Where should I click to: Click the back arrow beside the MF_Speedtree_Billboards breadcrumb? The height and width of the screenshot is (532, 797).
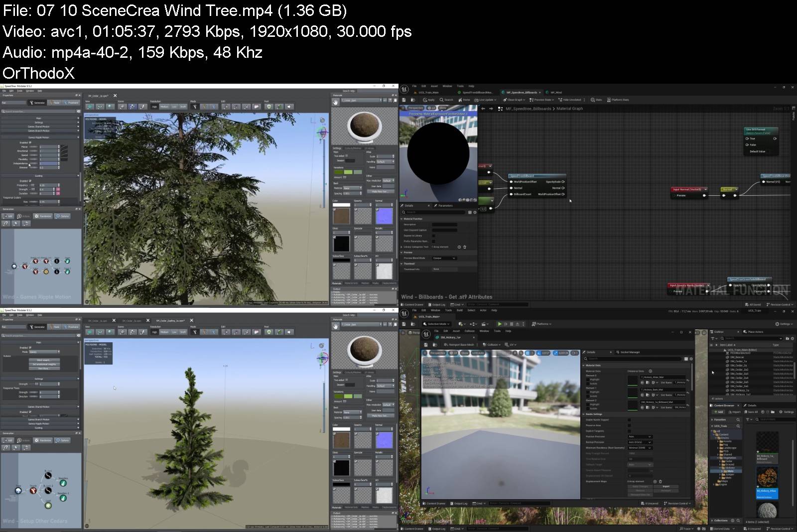pos(483,109)
